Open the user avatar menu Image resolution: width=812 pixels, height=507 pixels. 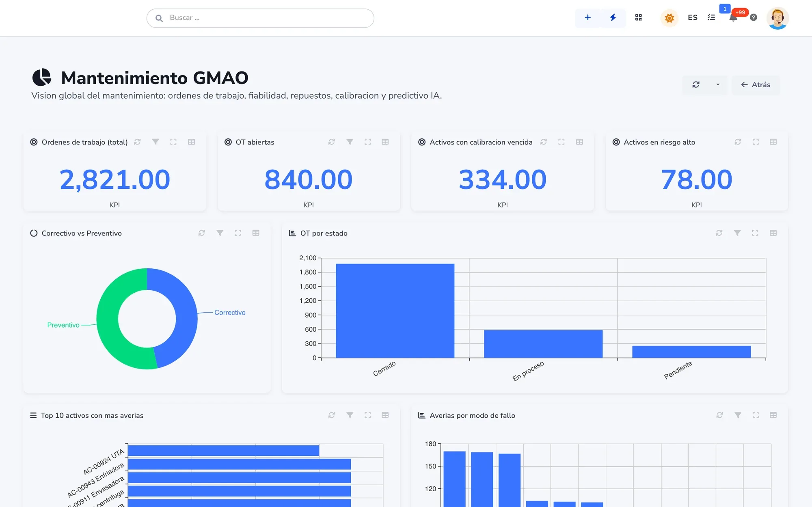(x=777, y=18)
